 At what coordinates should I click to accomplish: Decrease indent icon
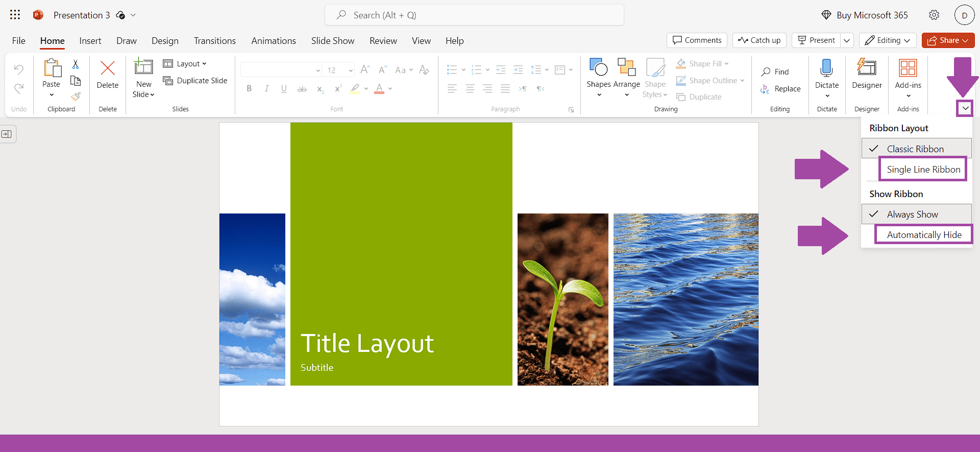tap(501, 69)
